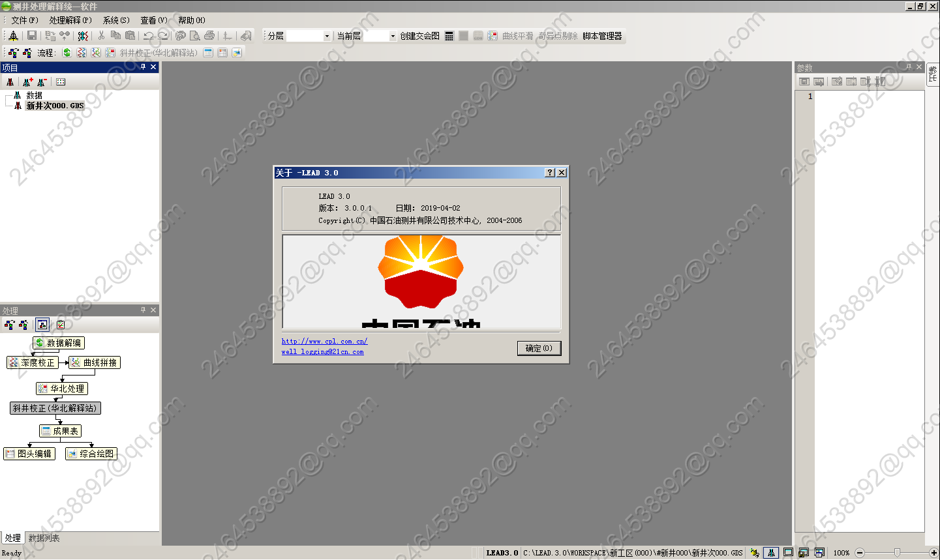Select the 数据 tree item
Screen dimensions: 940x560
(x=34, y=95)
